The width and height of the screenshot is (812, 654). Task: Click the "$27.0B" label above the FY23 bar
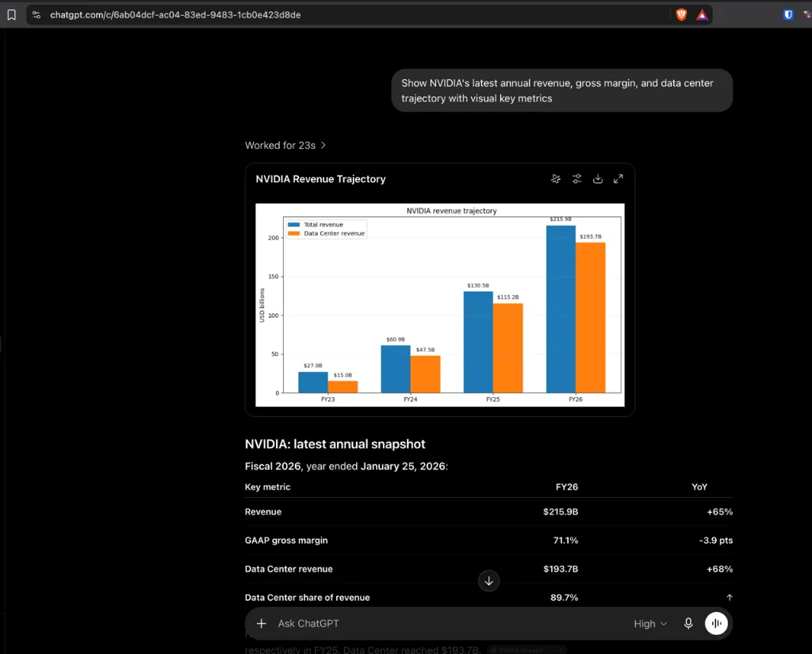[312, 365]
